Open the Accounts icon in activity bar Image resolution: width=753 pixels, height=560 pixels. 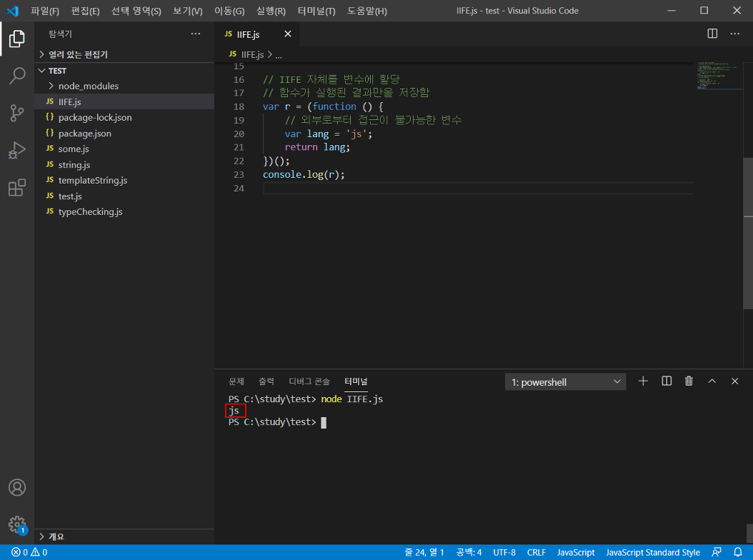click(x=17, y=487)
